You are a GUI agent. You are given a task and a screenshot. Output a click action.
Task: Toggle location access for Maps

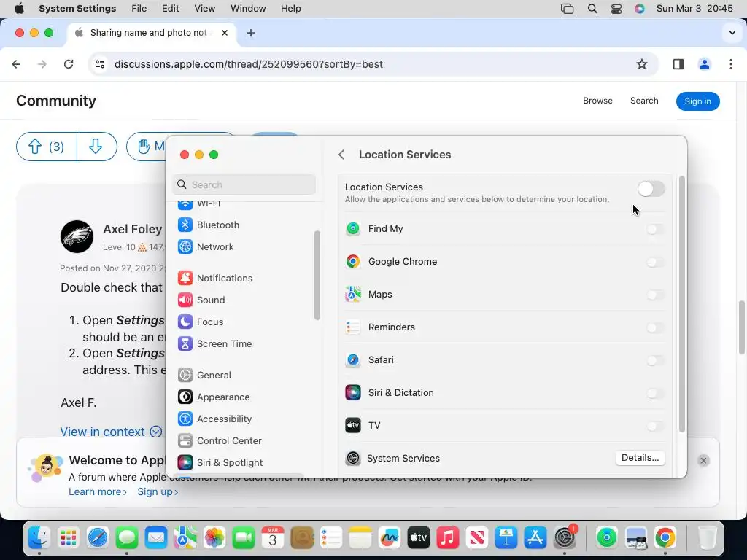click(x=656, y=295)
